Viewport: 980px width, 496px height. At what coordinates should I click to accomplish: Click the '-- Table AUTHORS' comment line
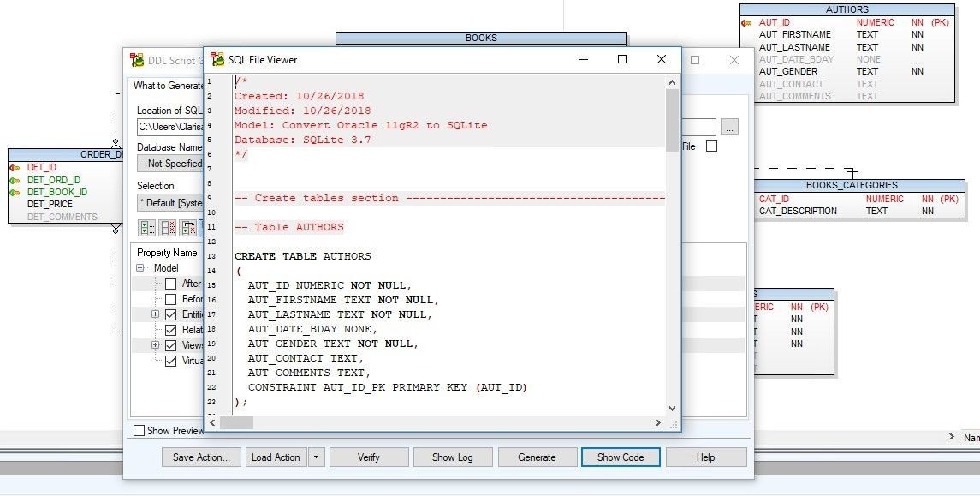coord(288,227)
